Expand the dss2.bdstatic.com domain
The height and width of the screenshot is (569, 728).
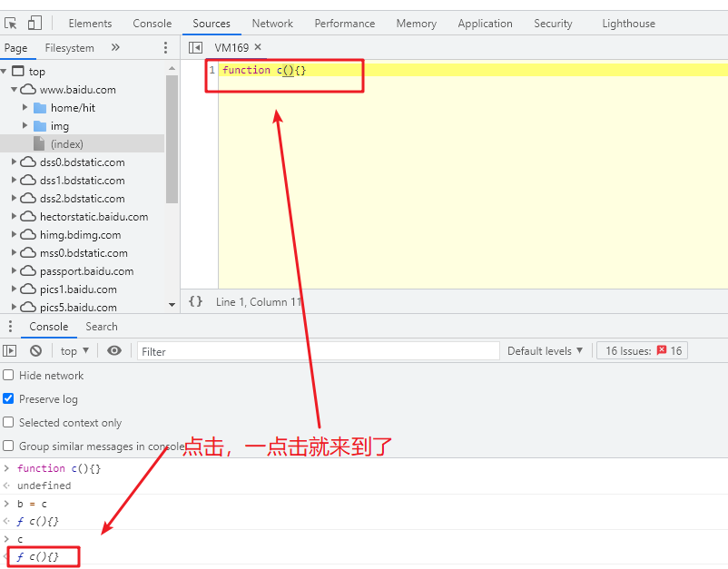[14, 198]
